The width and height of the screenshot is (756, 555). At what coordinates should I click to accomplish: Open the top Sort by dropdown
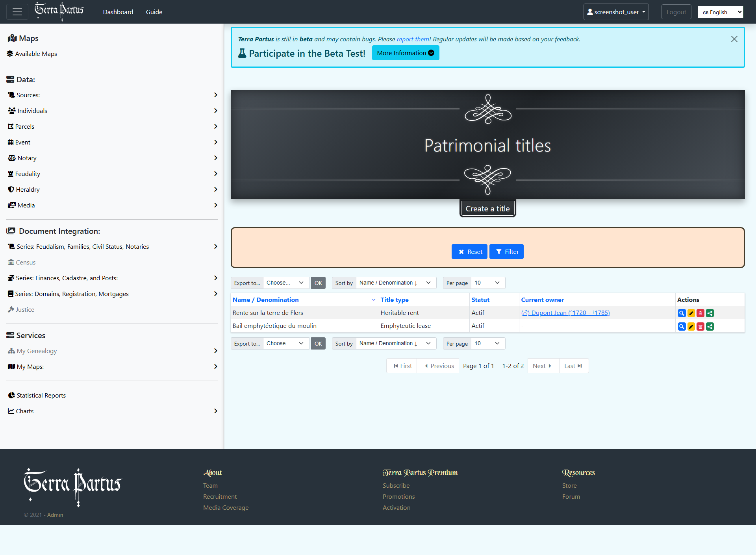(x=396, y=283)
